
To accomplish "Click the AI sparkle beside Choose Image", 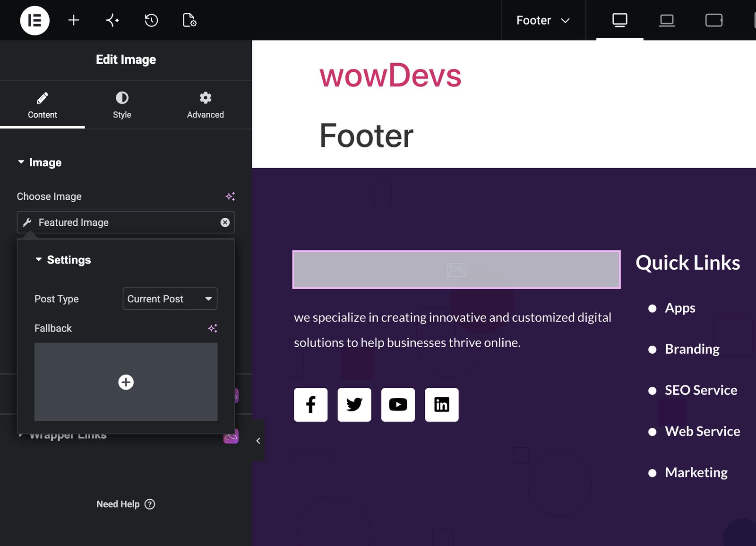I will point(230,196).
